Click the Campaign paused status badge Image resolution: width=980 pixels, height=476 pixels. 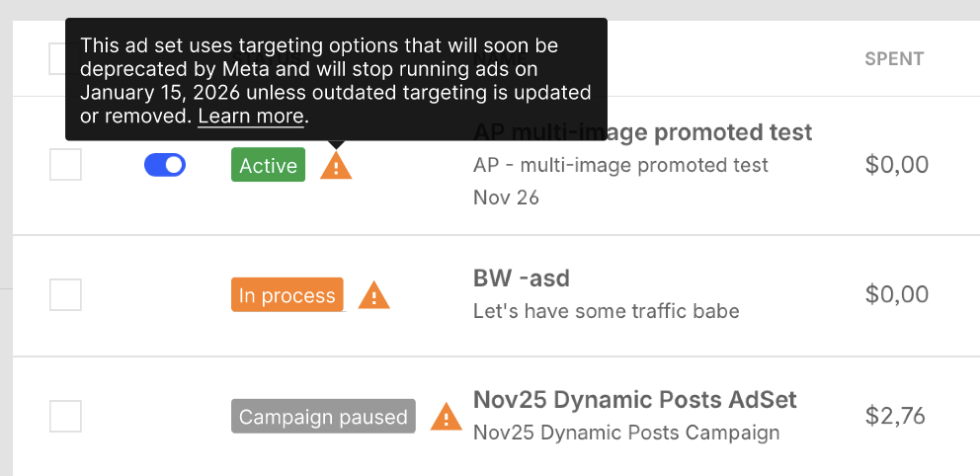point(323,417)
